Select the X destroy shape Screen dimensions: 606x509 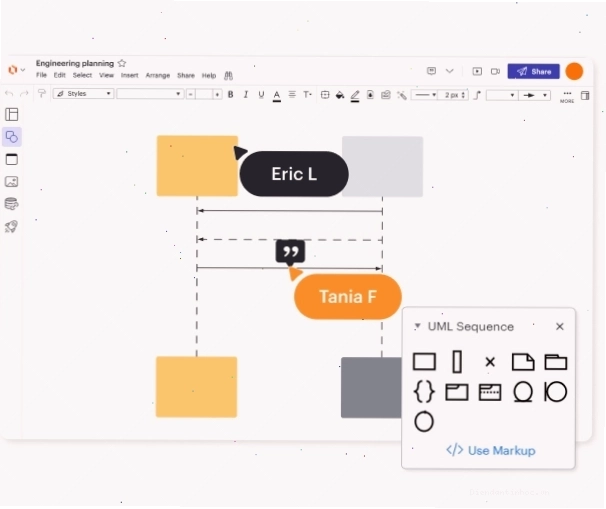[490, 362]
